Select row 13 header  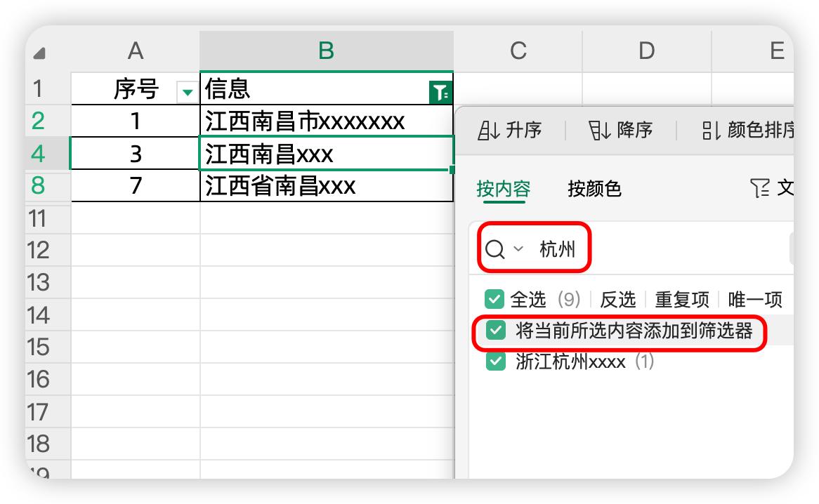38,282
